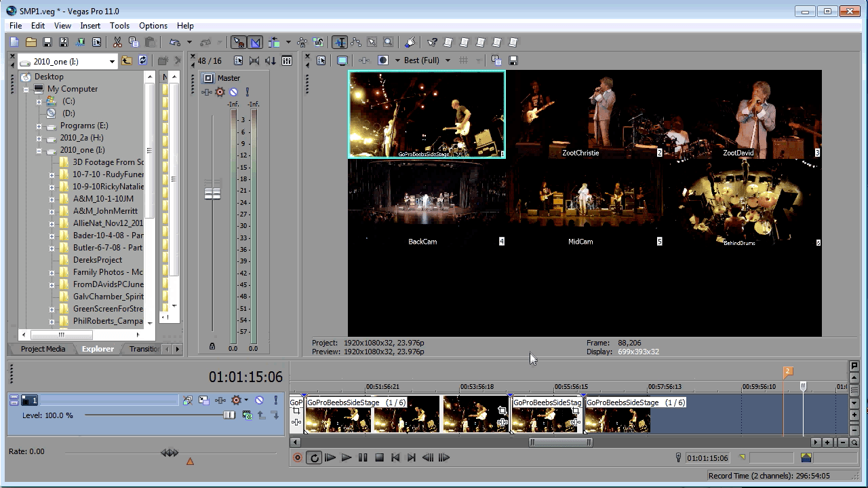The image size is (868, 488).
Task: Click the Cut scissors icon in toolbar
Action: [x=117, y=42]
